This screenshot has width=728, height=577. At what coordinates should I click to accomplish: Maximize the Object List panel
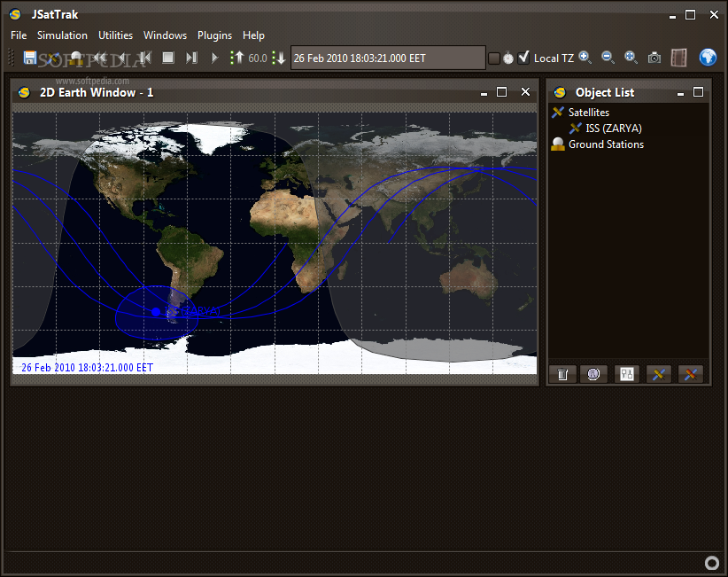tap(698, 92)
